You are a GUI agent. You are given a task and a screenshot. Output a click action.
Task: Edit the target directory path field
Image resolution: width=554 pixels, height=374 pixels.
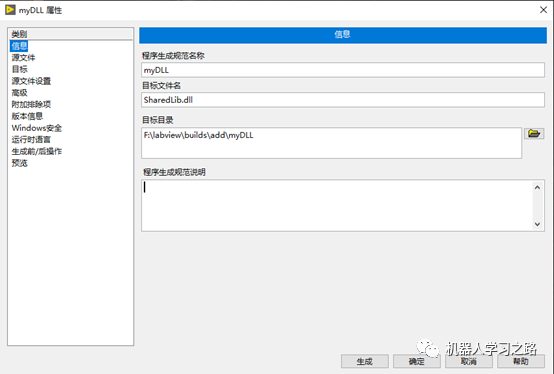click(331, 143)
